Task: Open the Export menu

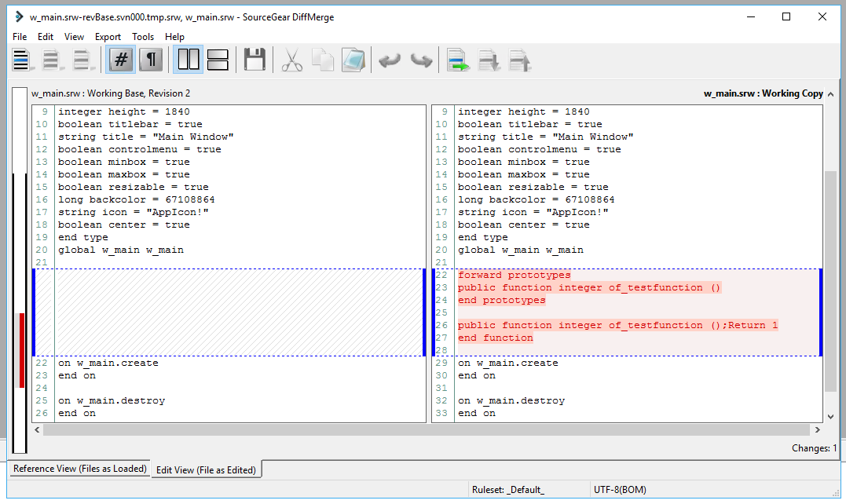Action: (x=108, y=37)
